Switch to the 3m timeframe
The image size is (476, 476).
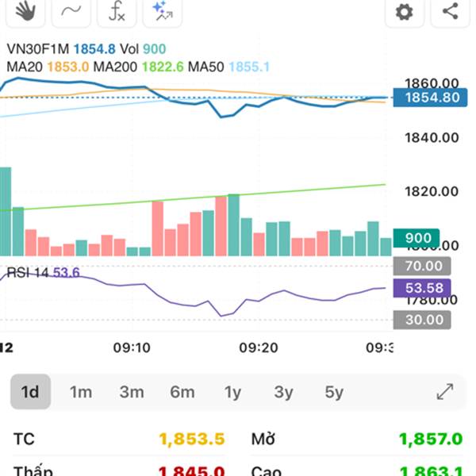coord(132,392)
